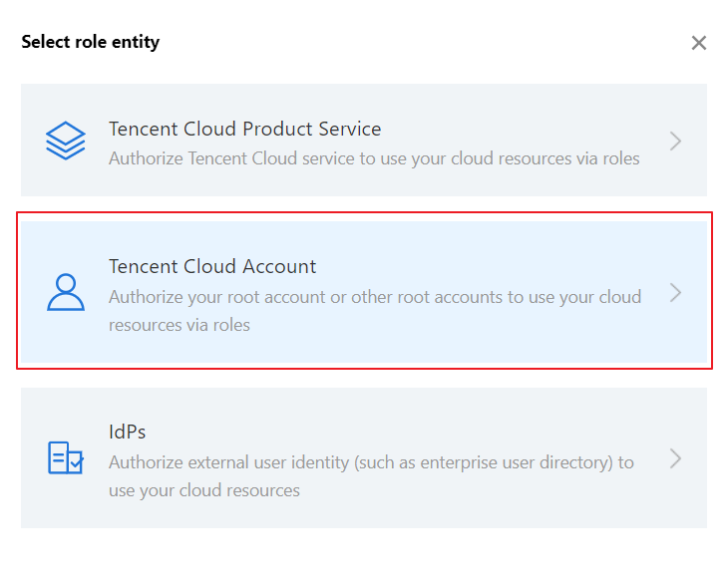728x585 pixels.
Task: Pick the IdPs option heading
Action: 128,432
